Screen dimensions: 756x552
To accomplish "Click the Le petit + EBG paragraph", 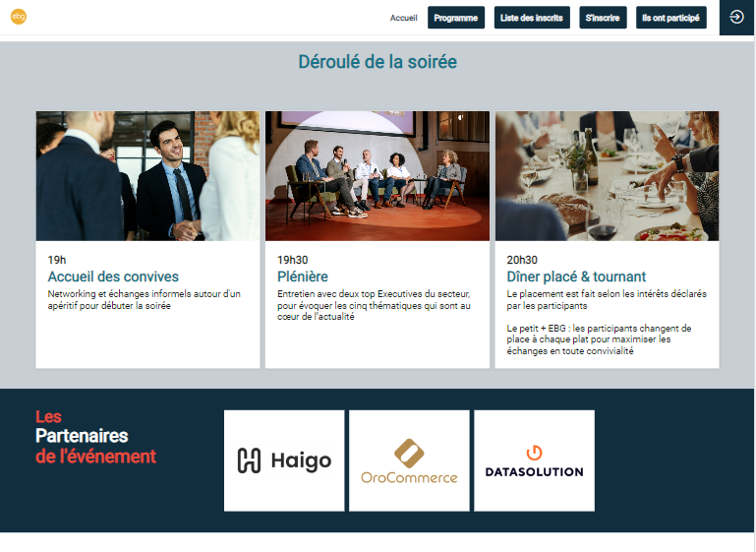I will tap(599, 339).
